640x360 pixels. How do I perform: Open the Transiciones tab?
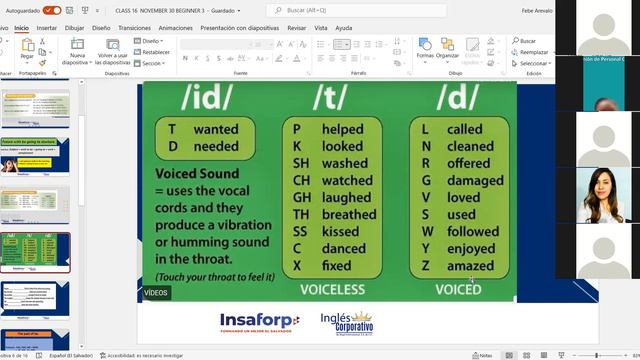click(x=134, y=28)
